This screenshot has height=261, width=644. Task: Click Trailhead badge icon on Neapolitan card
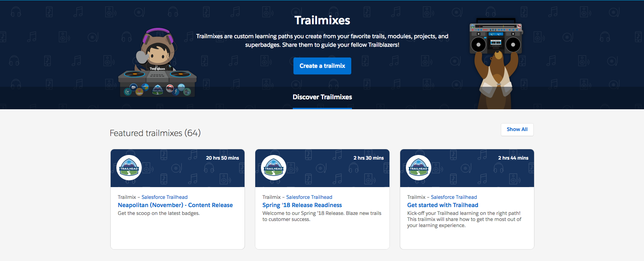(129, 167)
